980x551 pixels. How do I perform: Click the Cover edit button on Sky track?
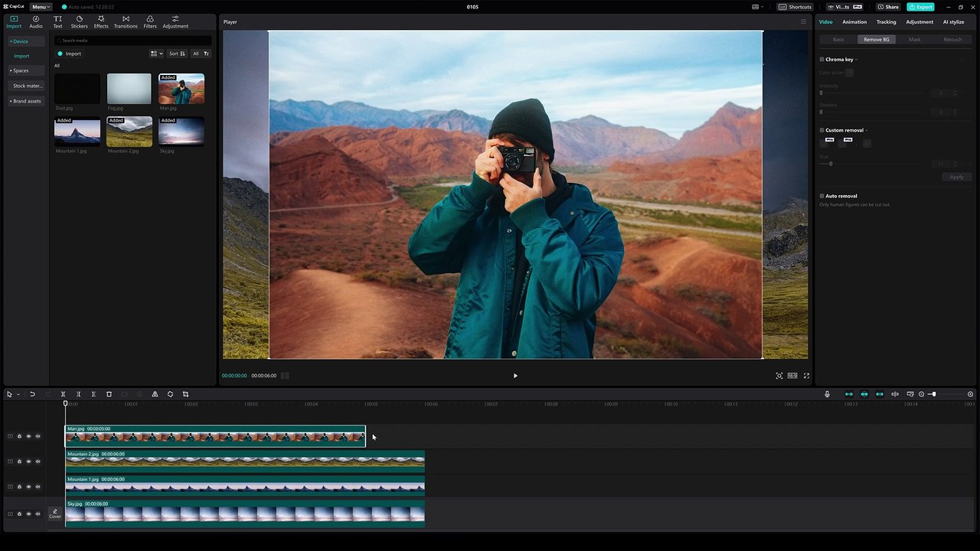pyautogui.click(x=55, y=514)
